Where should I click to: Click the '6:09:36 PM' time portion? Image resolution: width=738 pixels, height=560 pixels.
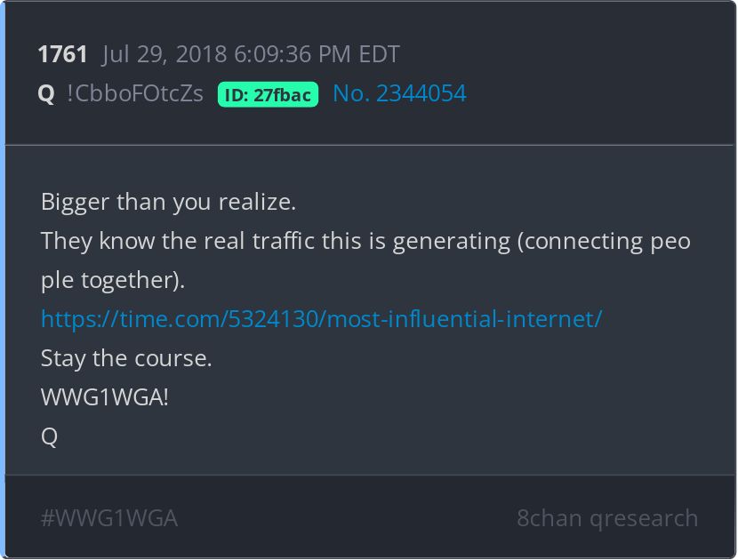click(x=293, y=54)
